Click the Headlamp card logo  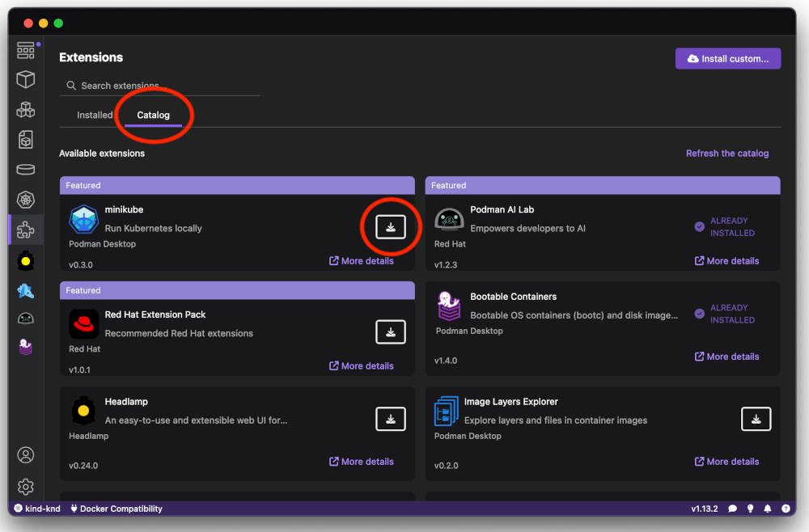[x=83, y=411]
